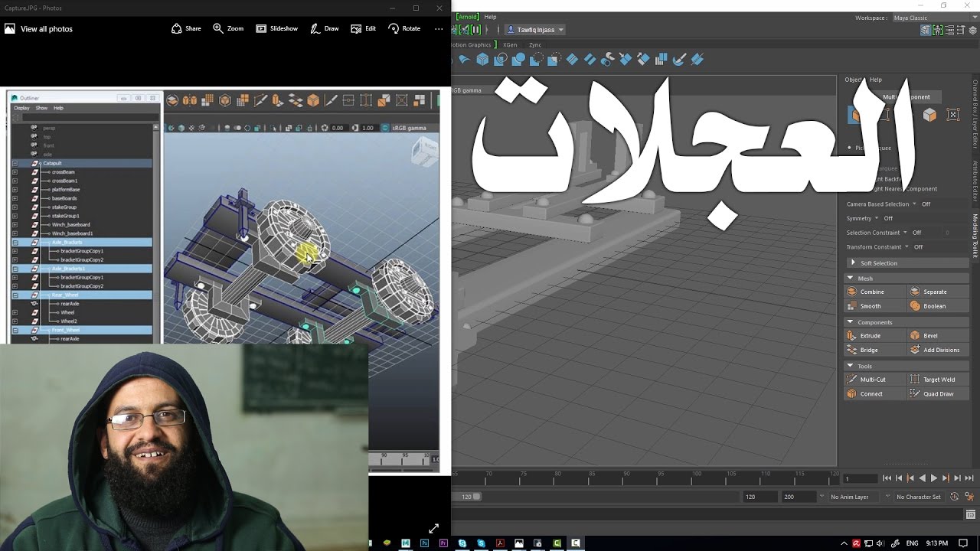Open the three-dots menu in Photos

pos(439,28)
